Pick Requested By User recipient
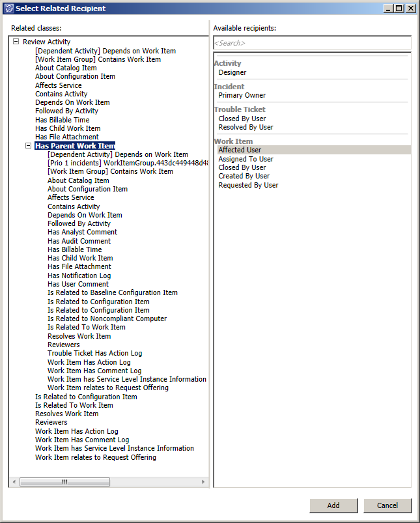 [248, 185]
